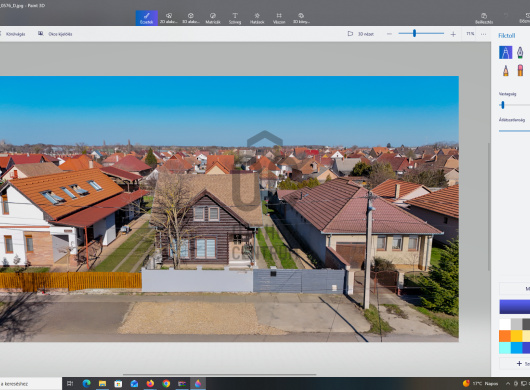Viewport: 530px width, 390px height.
Task: Pick the sky blue color swatch
Action: pyautogui.click(x=516, y=348)
